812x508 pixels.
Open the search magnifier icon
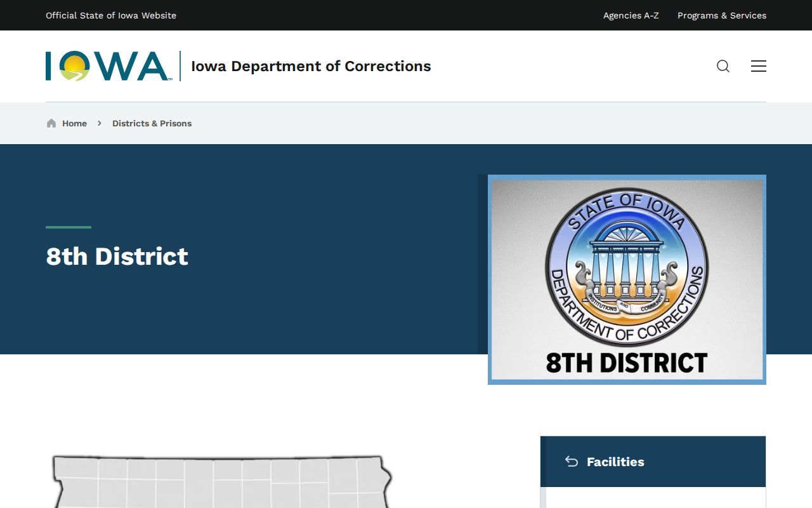[x=723, y=66]
